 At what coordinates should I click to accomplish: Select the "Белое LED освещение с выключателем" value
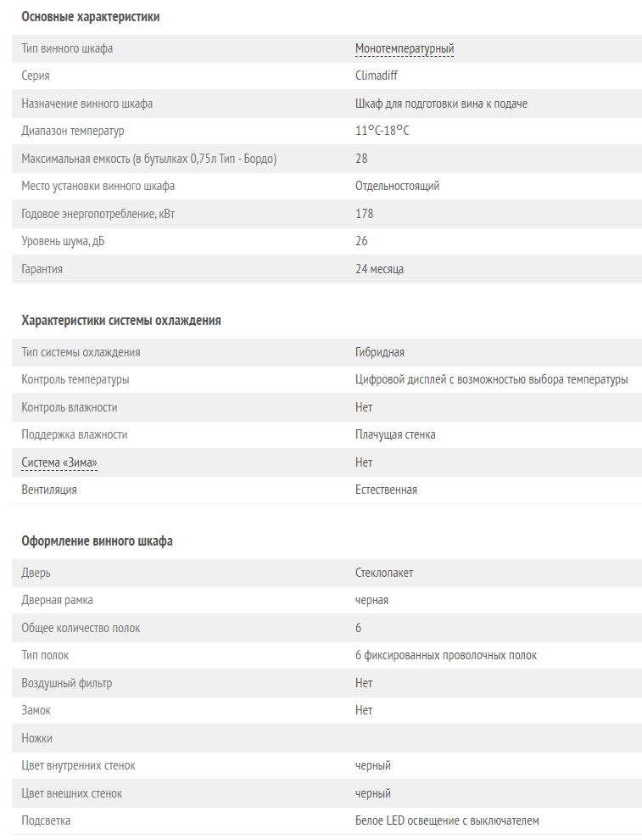point(447,820)
